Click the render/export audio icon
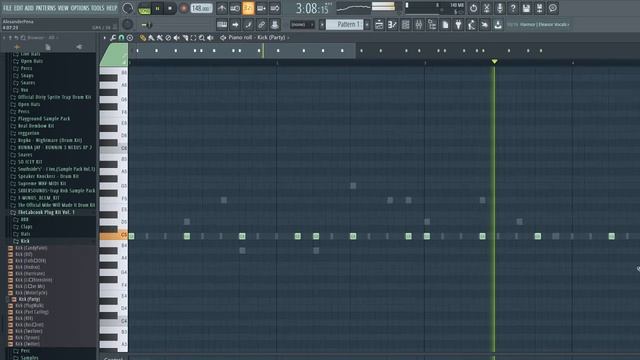This screenshot has width=640, height=360. (x=540, y=8)
